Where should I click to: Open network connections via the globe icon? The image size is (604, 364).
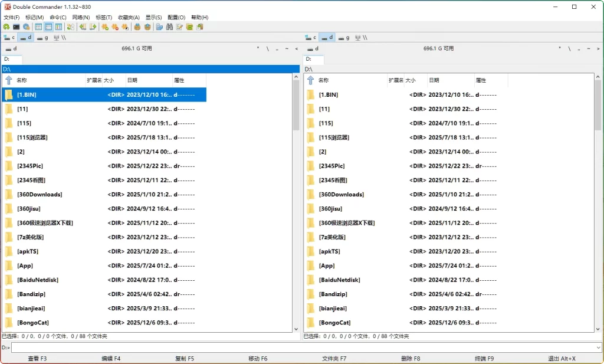(x=25, y=27)
